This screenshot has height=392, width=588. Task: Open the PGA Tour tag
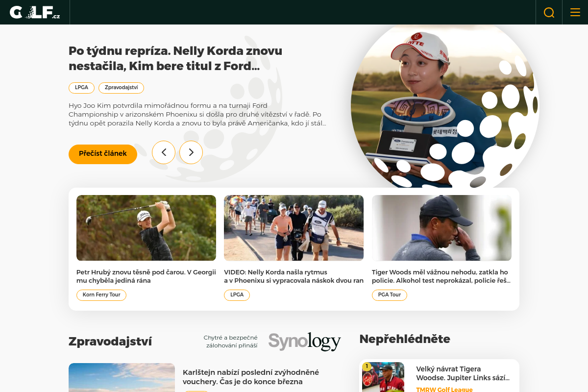point(390,295)
